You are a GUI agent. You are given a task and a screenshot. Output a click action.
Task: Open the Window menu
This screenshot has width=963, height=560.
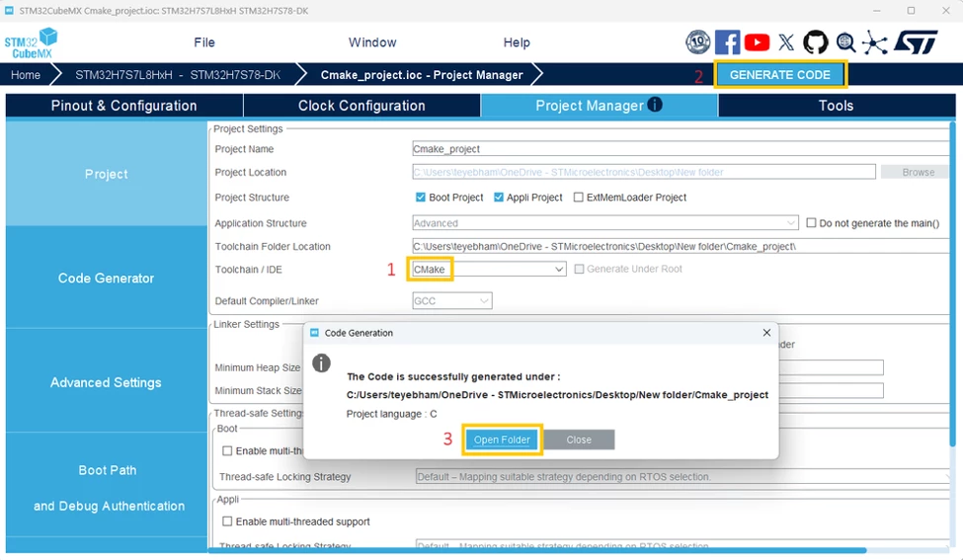point(372,42)
